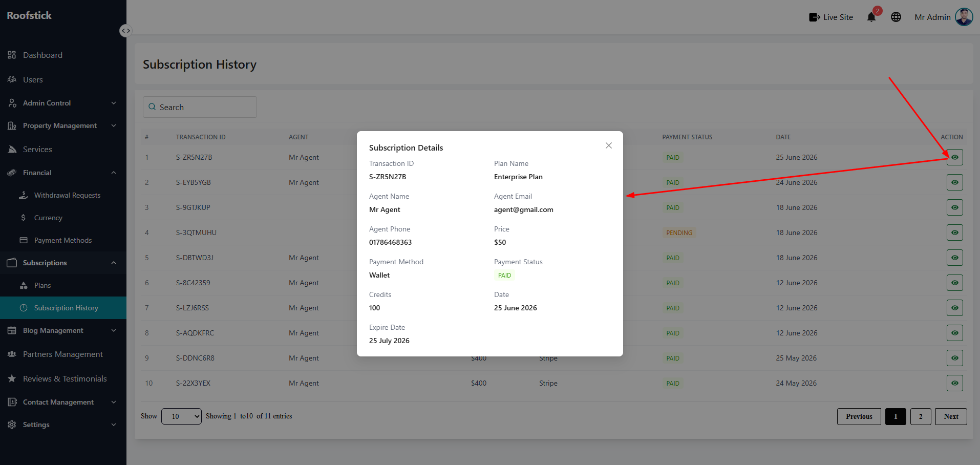Open the Live Site link

[831, 17]
